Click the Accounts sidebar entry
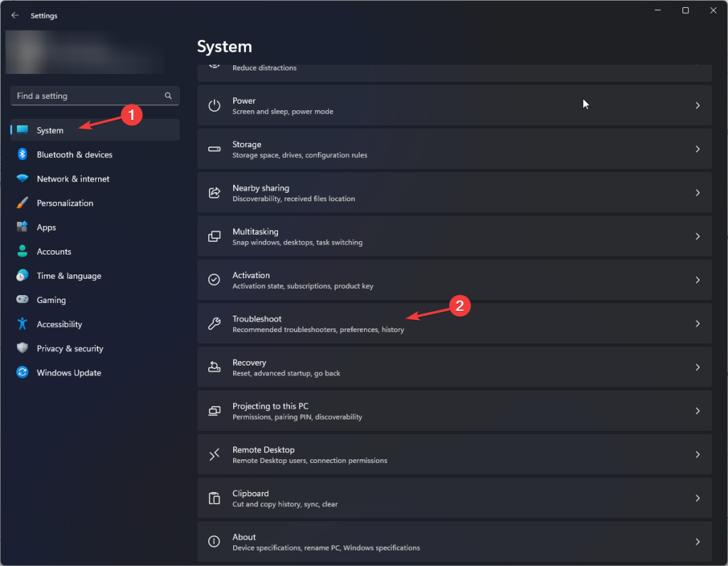The image size is (728, 566). [x=55, y=251]
